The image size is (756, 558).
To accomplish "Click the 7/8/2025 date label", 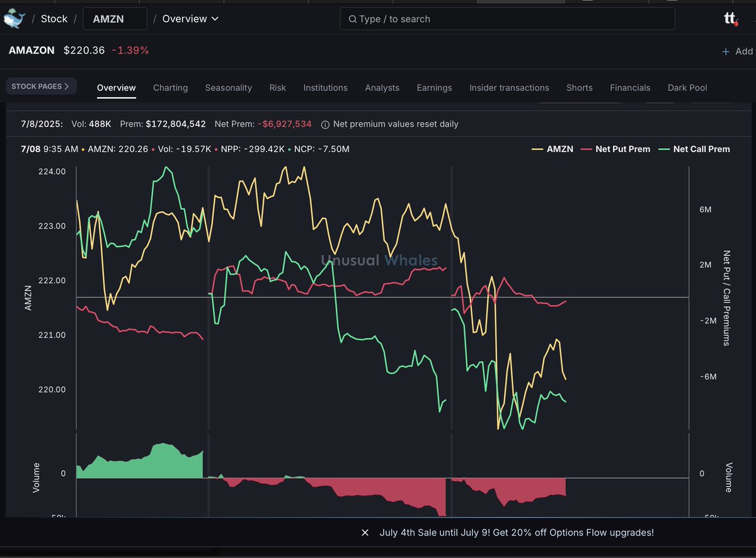I will (x=43, y=124).
